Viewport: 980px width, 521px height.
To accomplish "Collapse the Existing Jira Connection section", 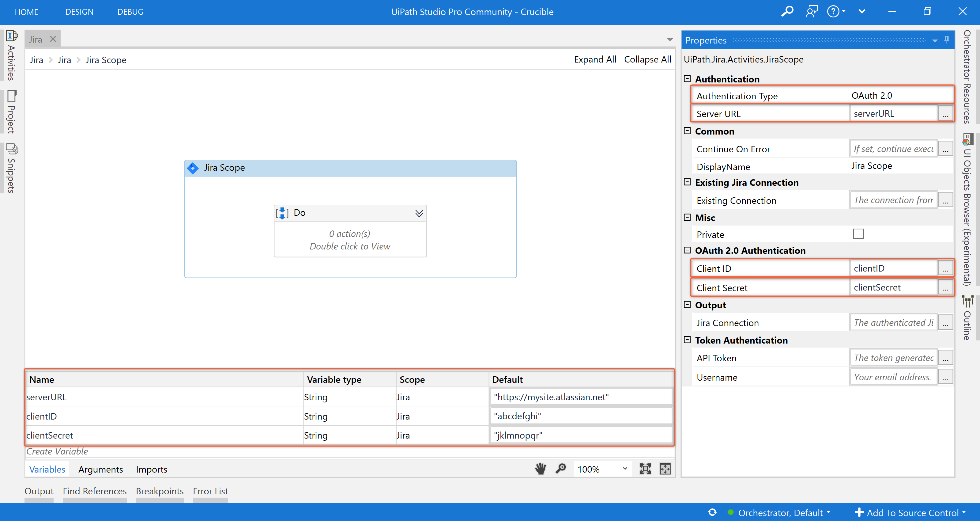I will (687, 182).
